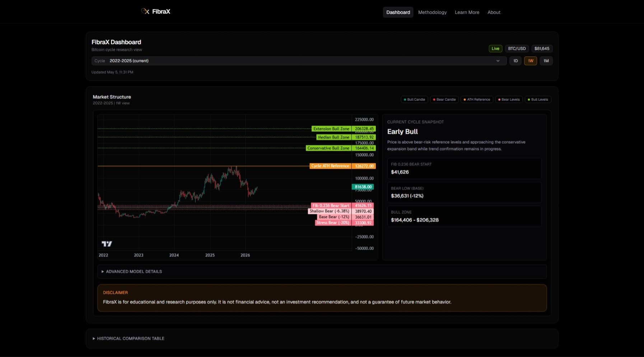Navigate to the About page
The width and height of the screenshot is (644, 357).
pyautogui.click(x=494, y=12)
